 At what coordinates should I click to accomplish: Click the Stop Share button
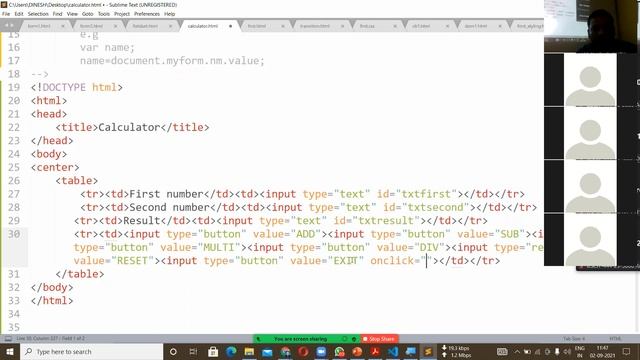point(379,339)
